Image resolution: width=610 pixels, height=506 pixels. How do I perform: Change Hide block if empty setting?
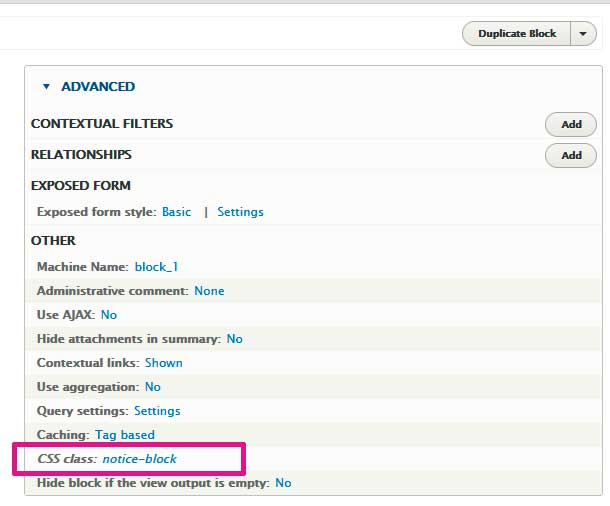[283, 483]
